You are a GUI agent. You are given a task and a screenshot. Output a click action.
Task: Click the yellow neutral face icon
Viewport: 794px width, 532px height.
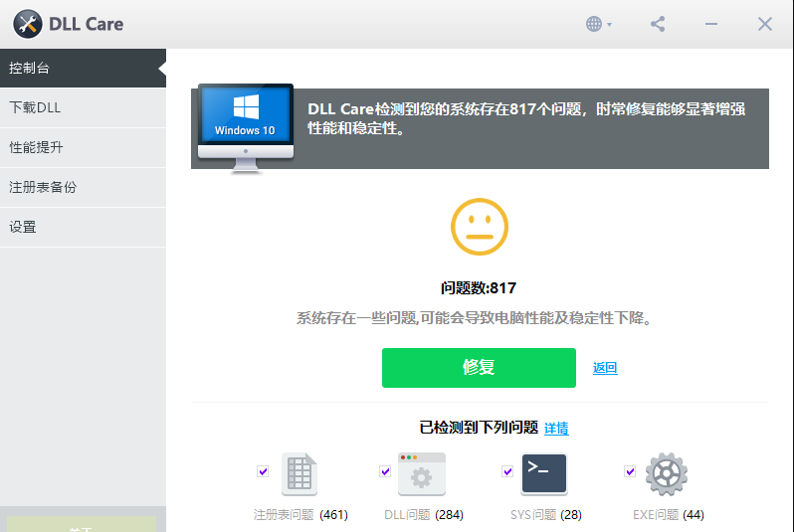[479, 227]
